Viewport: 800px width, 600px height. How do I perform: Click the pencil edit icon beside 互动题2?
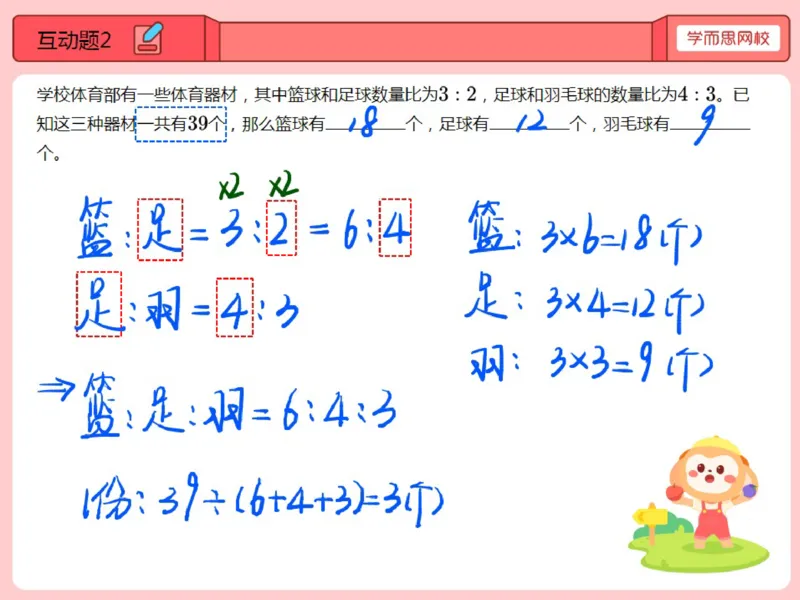point(148,39)
